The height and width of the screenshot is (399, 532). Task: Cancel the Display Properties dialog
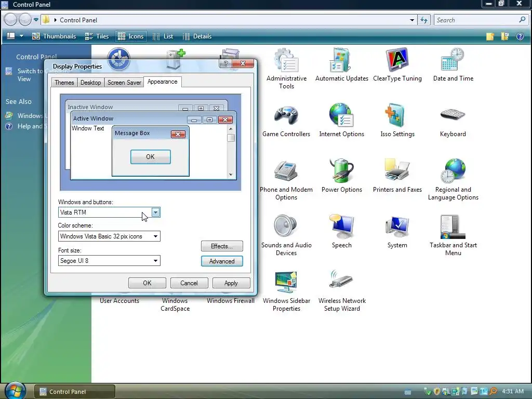coord(189,283)
